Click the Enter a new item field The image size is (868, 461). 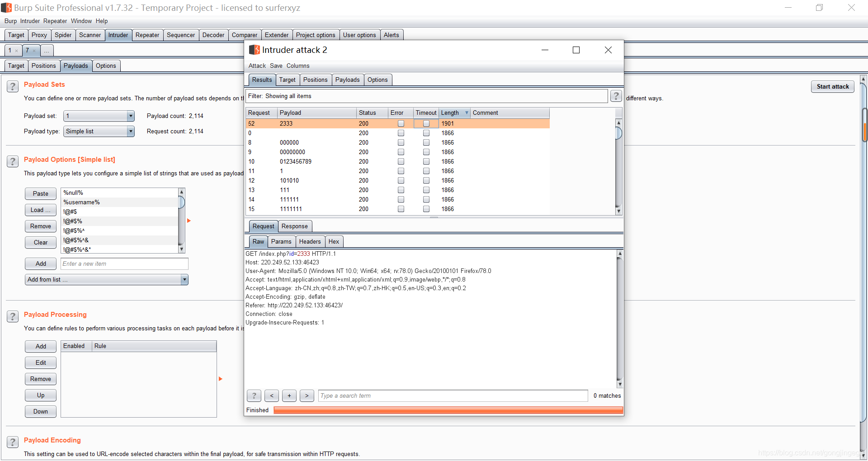pos(124,263)
